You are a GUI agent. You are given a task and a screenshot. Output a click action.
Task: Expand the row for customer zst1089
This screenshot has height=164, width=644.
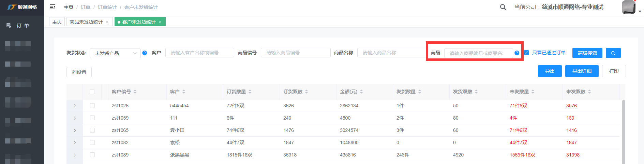tap(75, 155)
